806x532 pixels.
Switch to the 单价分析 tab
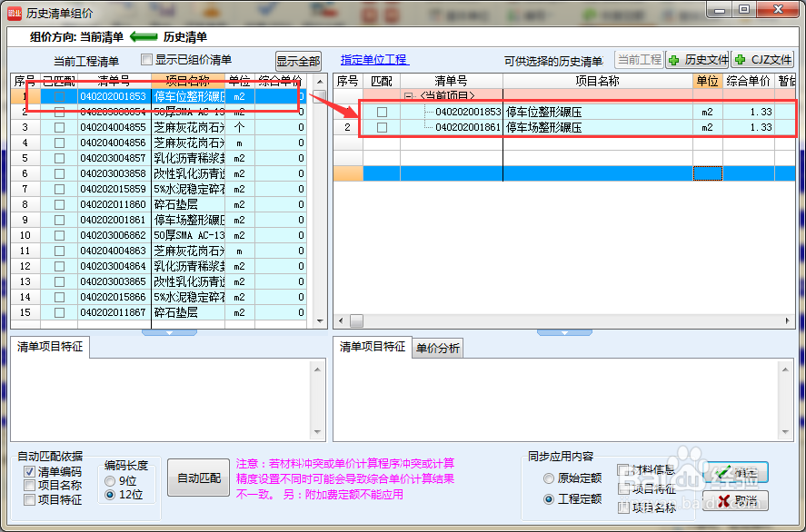438,350
